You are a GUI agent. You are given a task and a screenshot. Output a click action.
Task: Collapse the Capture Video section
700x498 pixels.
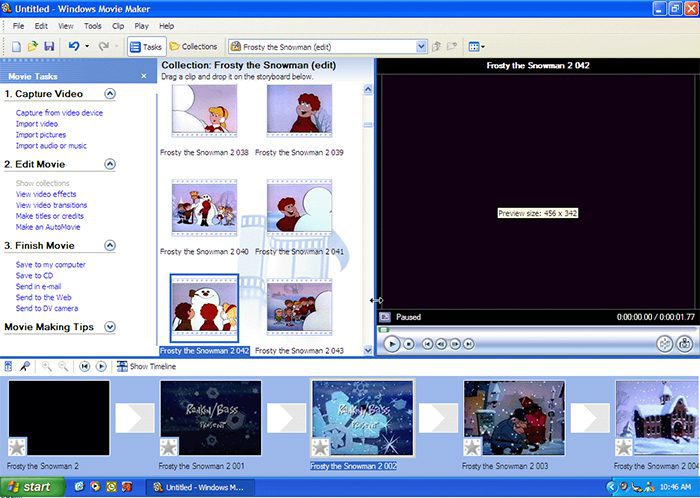110,94
